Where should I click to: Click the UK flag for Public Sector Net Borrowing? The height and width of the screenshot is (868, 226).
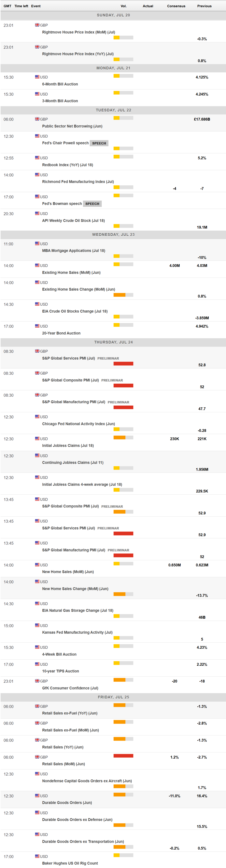[x=37, y=119]
